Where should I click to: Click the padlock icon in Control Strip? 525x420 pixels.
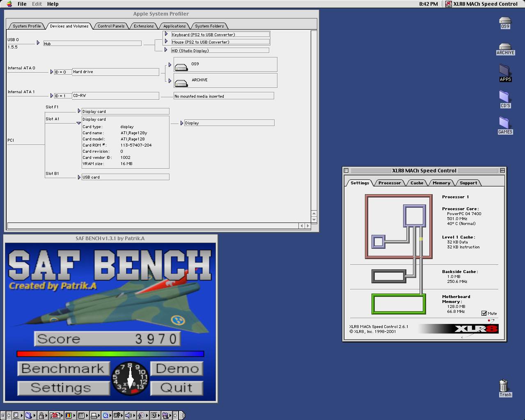pos(41,415)
